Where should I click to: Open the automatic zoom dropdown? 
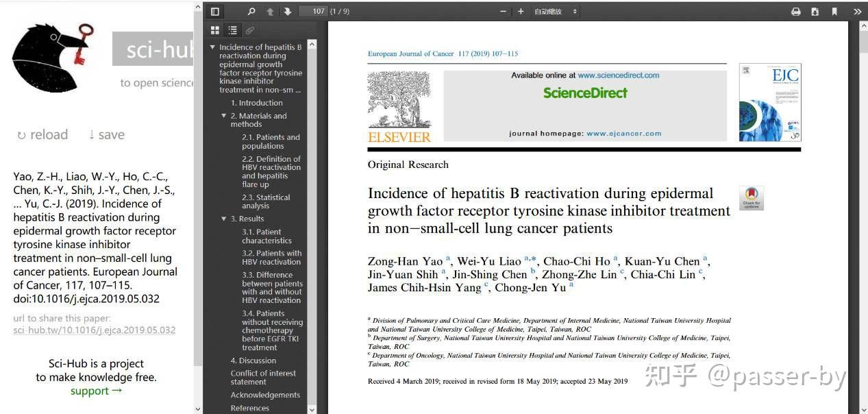click(x=556, y=12)
